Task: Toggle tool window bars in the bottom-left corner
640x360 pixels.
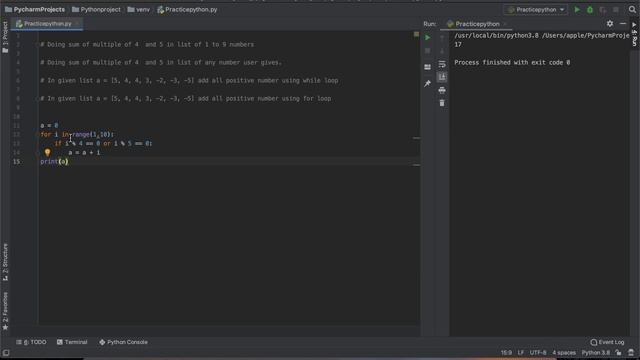Action: coord(6,353)
